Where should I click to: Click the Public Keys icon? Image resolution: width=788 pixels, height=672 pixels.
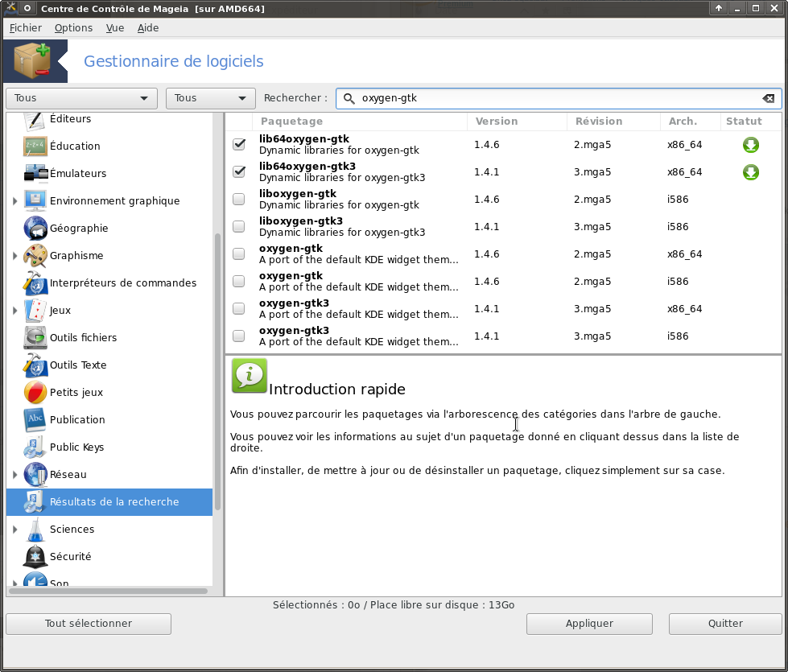pyautogui.click(x=35, y=447)
